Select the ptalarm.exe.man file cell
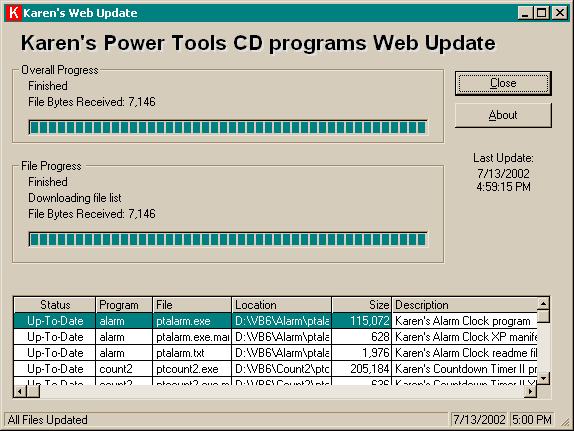Screen dimensions: 574x431 pyautogui.click(x=192, y=337)
